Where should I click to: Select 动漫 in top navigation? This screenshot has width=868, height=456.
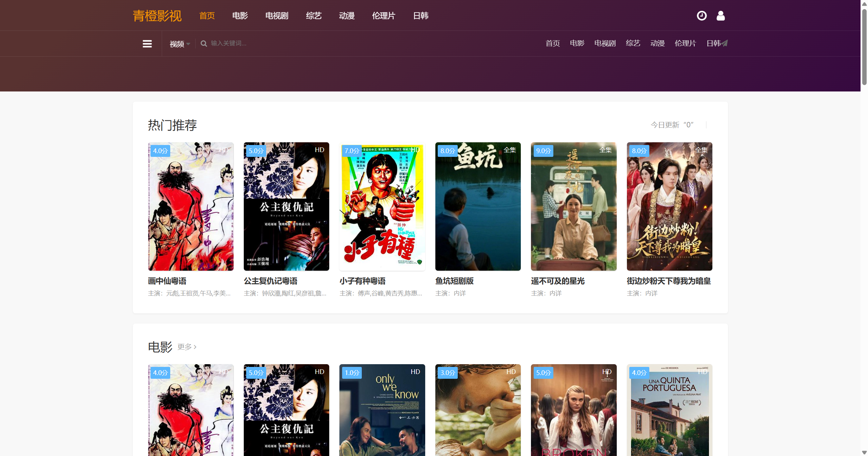click(347, 16)
